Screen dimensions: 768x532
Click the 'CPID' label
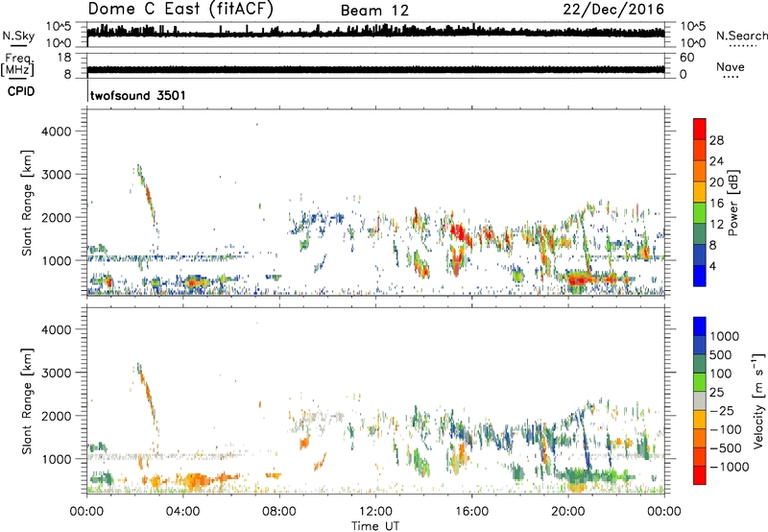pyautogui.click(x=21, y=91)
